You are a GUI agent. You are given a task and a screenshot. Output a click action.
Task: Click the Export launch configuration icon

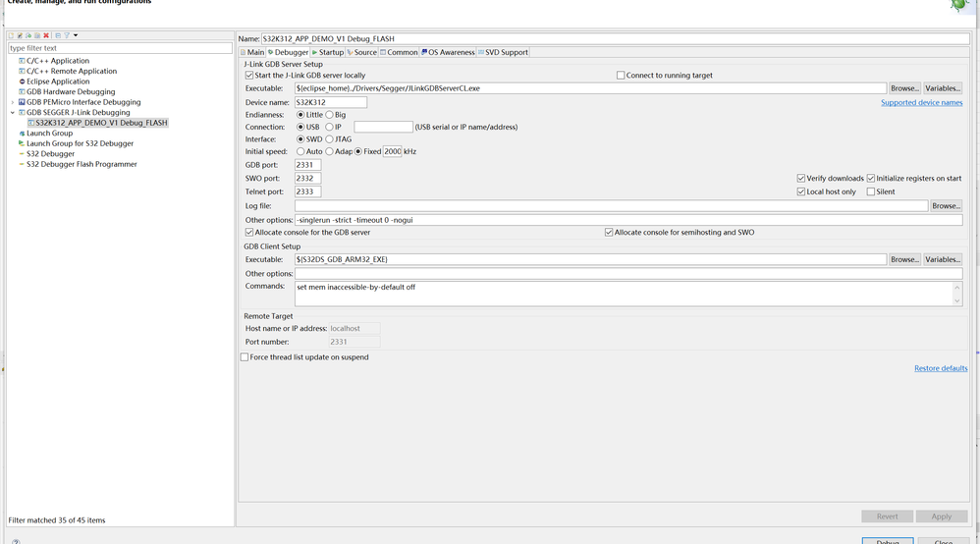click(28, 35)
